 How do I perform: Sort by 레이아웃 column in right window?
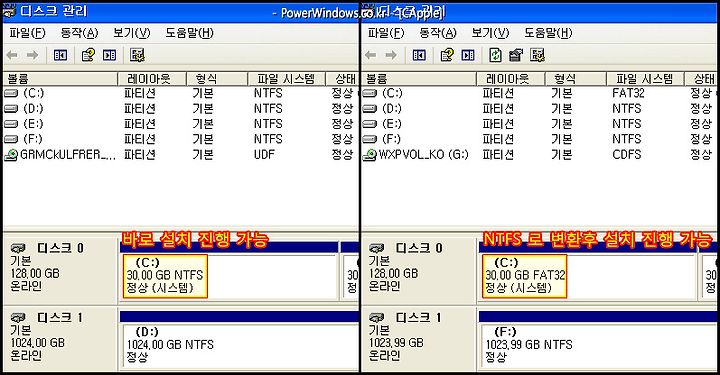point(511,79)
